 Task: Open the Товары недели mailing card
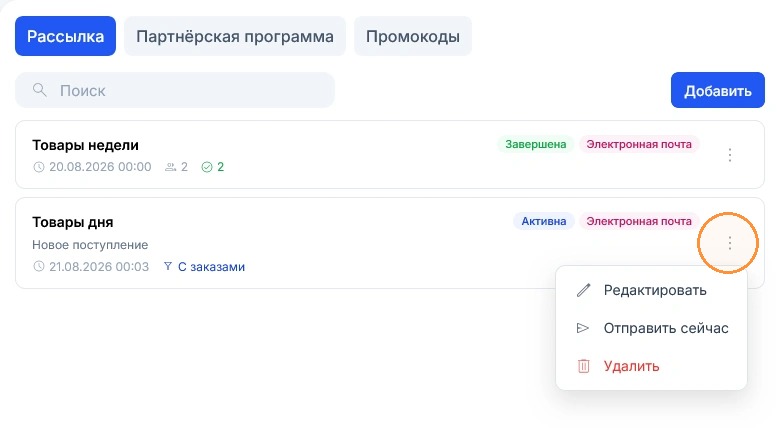coord(389,155)
